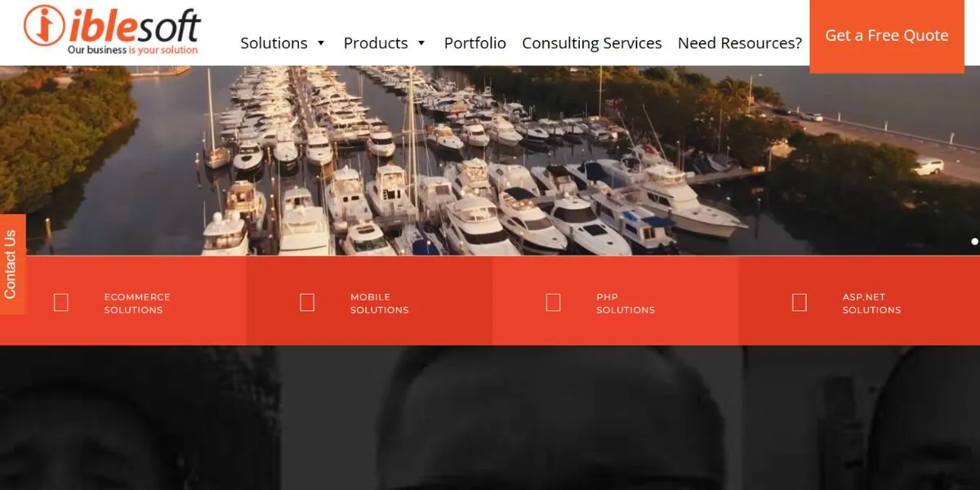The image size is (980, 490).
Task: Open the Mobile Solutions link
Action: (x=380, y=303)
